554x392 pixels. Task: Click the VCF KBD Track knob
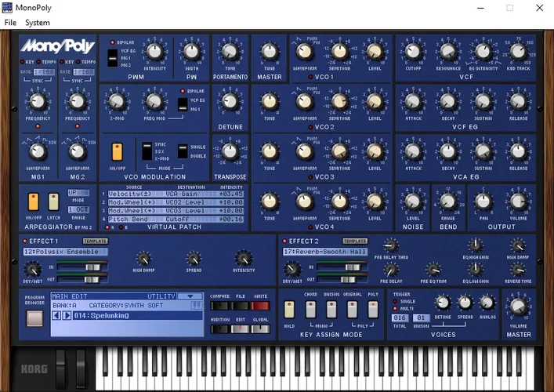click(x=518, y=52)
